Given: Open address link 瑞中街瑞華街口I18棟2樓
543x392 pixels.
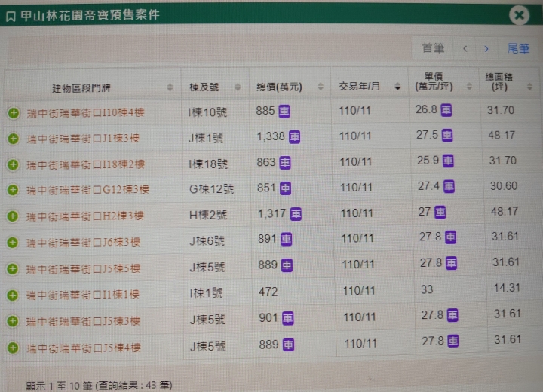Looking at the screenshot, I should tap(85, 164).
